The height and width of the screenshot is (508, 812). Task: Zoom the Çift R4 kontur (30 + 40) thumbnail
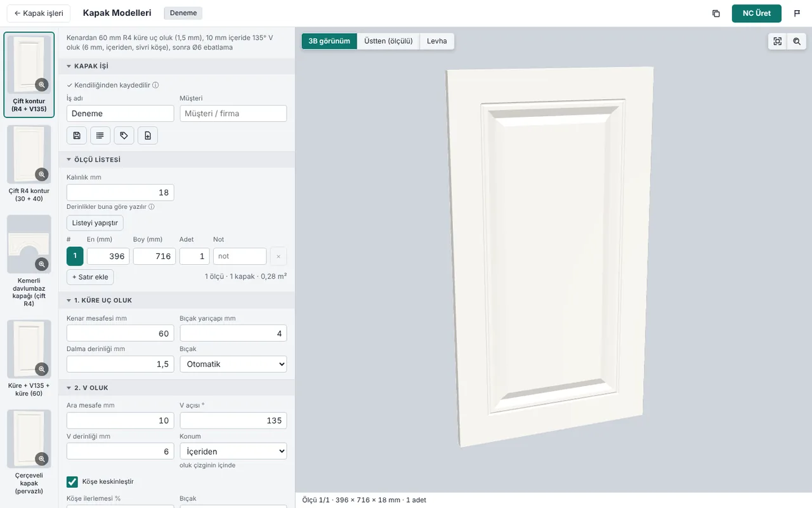42,174
